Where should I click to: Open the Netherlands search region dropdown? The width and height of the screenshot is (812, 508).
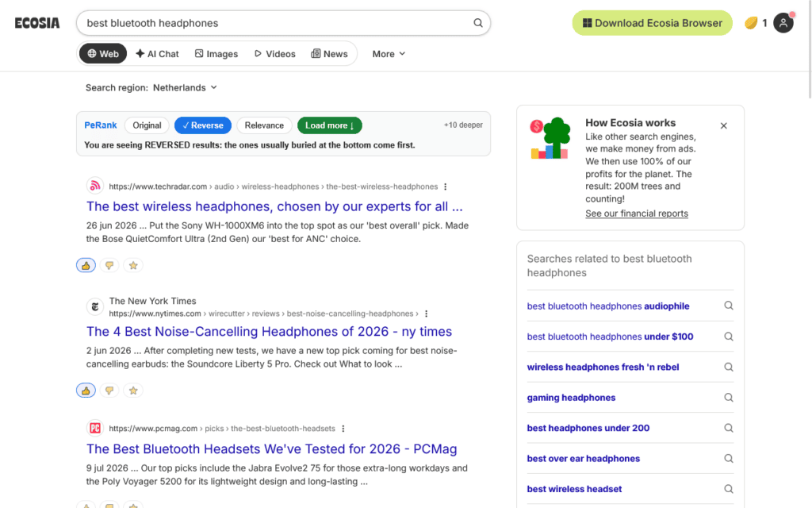(x=185, y=87)
